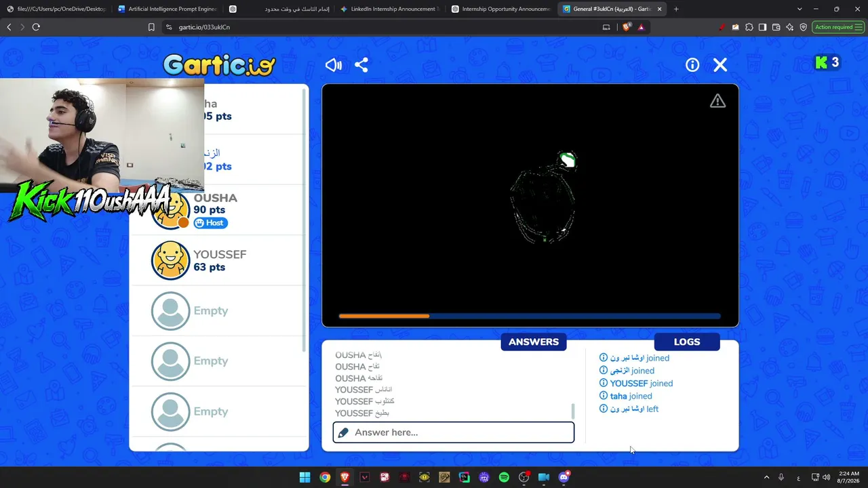Click the K 3 counter badge
Image resolution: width=868 pixels, height=488 pixels.
(827, 63)
